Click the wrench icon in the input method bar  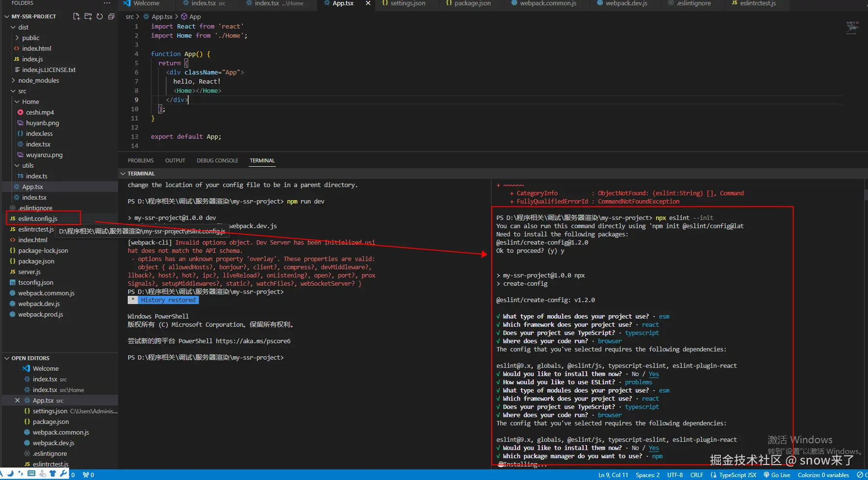point(63,474)
